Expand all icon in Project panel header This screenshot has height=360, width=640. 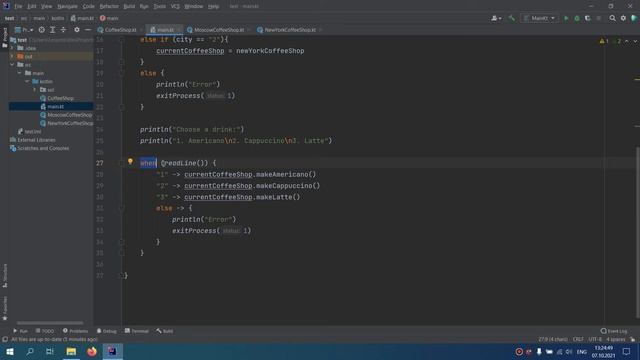click(x=52, y=30)
